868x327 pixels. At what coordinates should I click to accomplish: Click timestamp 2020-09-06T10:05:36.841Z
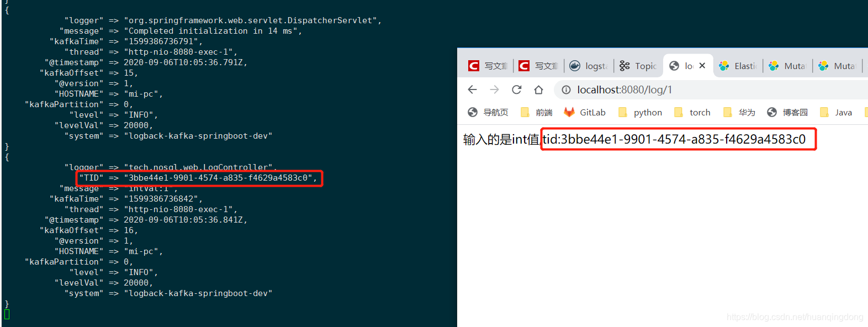183,220
